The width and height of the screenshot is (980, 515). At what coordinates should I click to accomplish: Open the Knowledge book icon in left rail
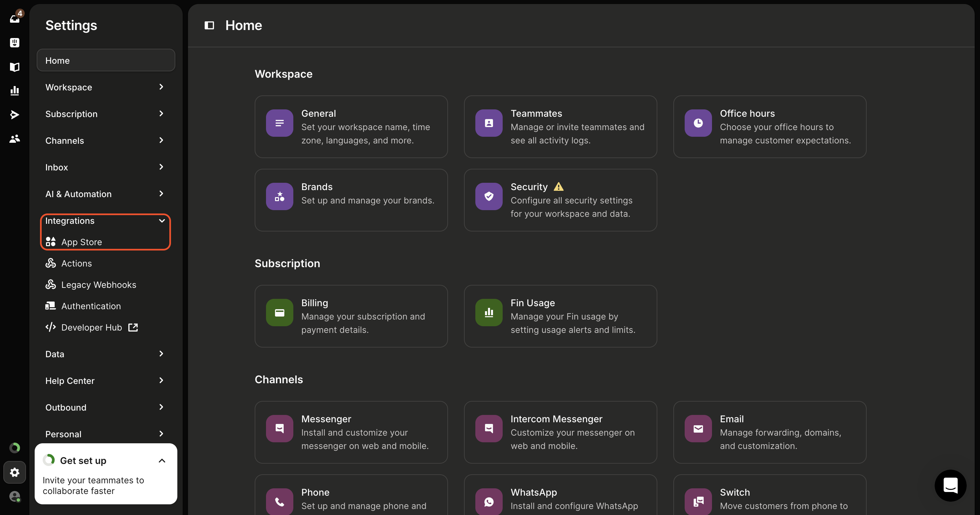tap(14, 67)
